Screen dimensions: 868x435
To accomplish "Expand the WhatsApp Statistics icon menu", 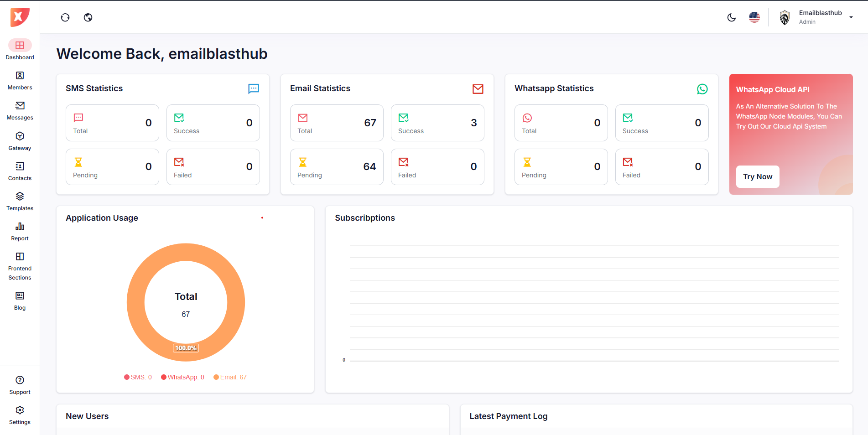I will click(702, 89).
